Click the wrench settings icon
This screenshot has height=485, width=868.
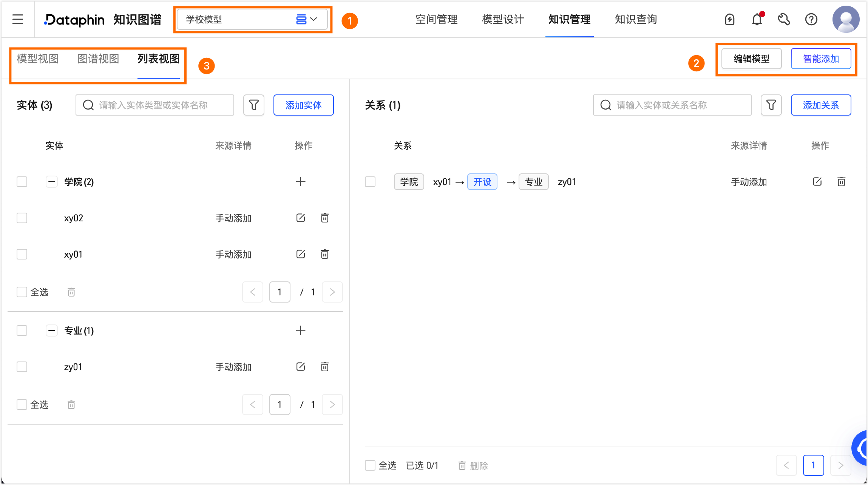coord(784,19)
